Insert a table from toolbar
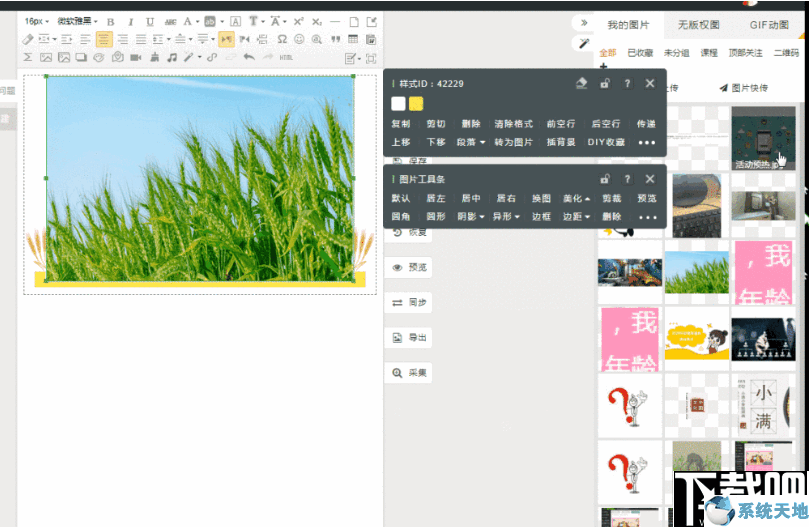The image size is (809, 527). [353, 39]
